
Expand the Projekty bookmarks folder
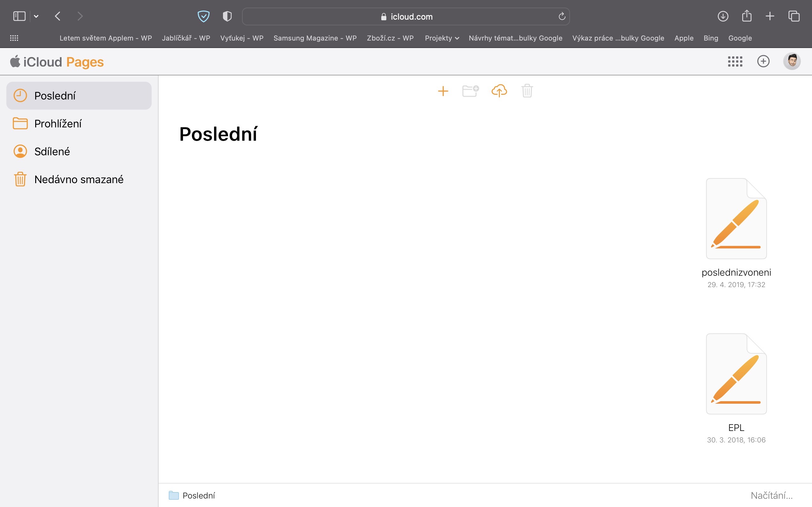[442, 38]
